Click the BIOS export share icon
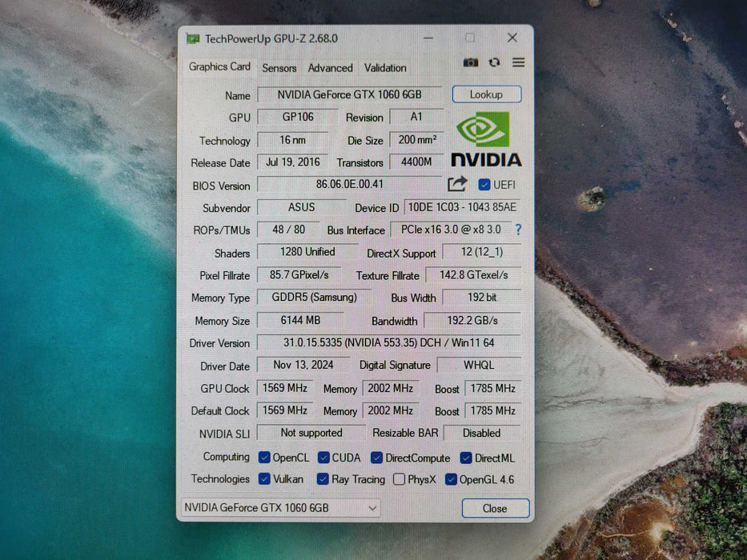This screenshot has height=560, width=747. [x=457, y=184]
